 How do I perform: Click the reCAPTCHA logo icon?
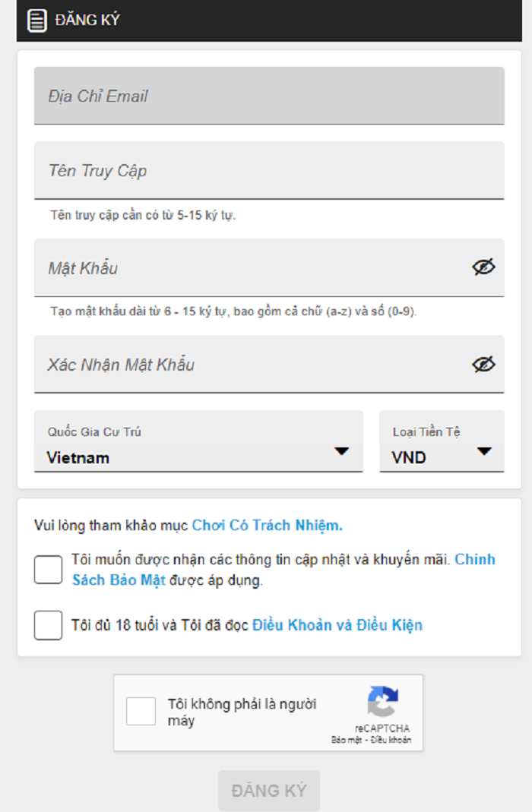click(382, 703)
